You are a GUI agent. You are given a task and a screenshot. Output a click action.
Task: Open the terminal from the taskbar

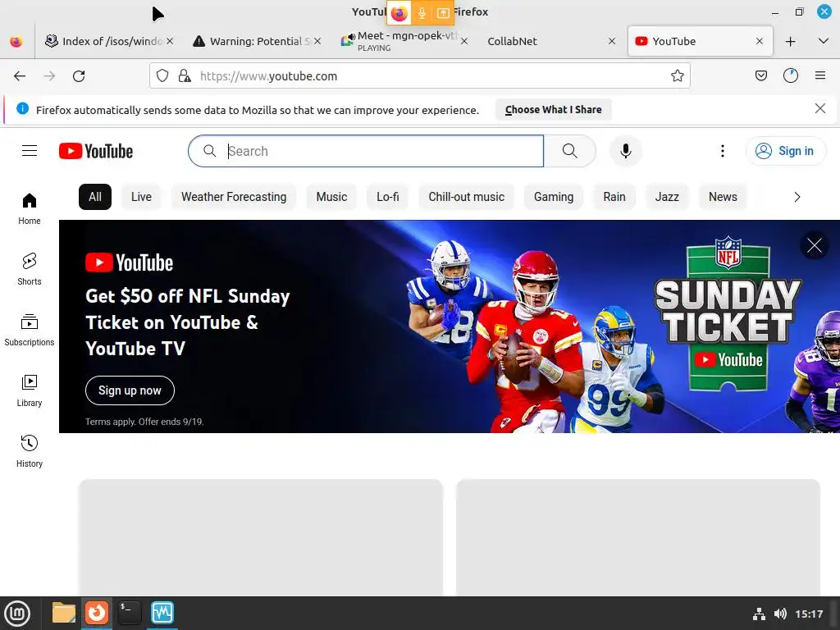pyautogui.click(x=129, y=613)
